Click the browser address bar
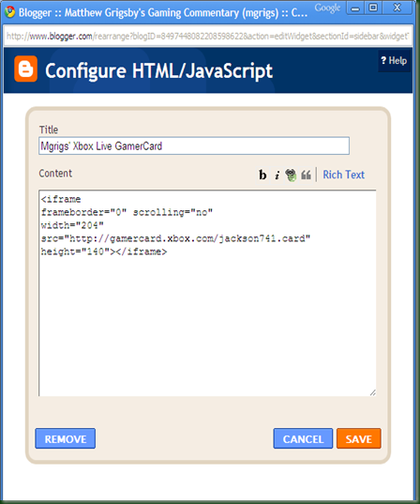This screenshot has height=504, width=420. (x=207, y=36)
